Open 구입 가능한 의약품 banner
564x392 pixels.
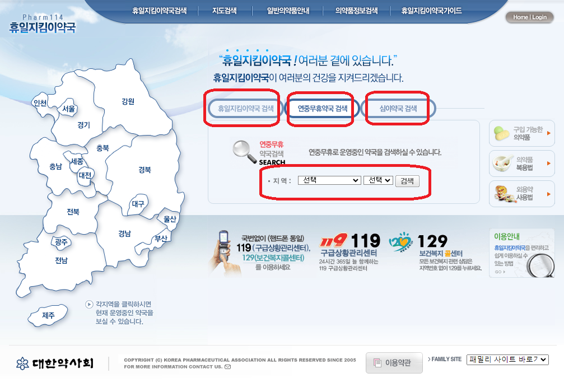pos(522,133)
